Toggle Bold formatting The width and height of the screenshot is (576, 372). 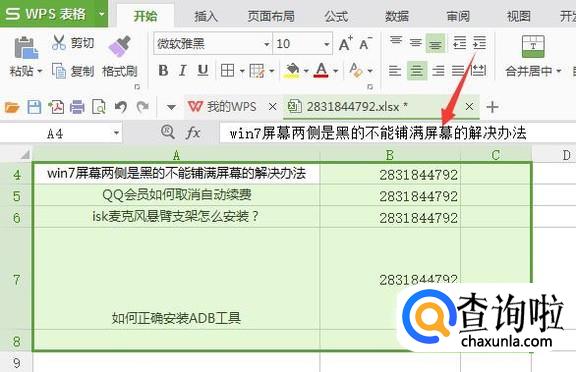[x=163, y=70]
